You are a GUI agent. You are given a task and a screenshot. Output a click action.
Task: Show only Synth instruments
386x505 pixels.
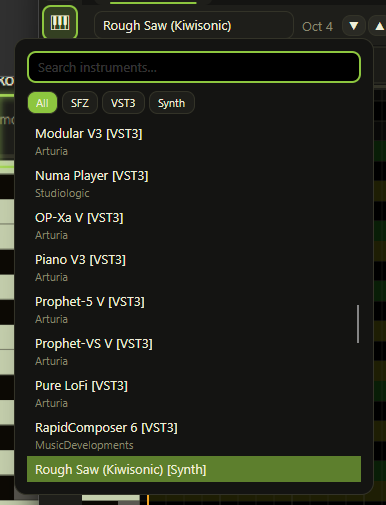click(171, 103)
